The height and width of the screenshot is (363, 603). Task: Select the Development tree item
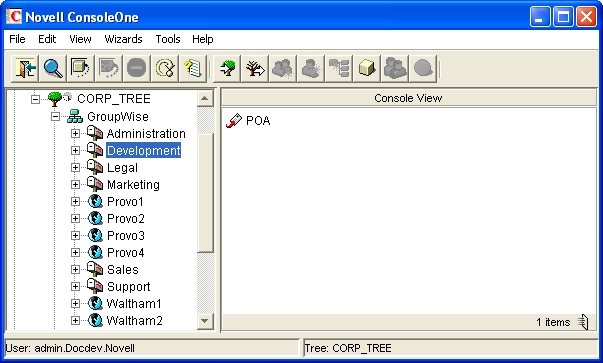coord(143,150)
